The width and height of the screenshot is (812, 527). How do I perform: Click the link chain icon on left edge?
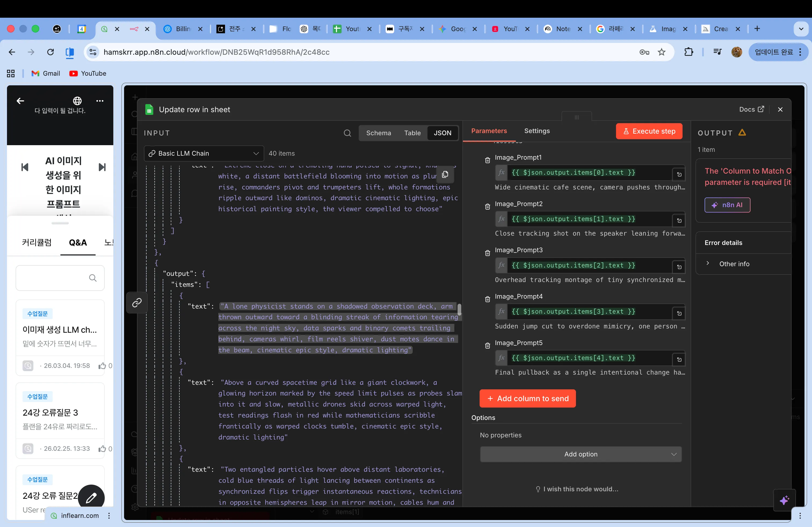tap(137, 302)
